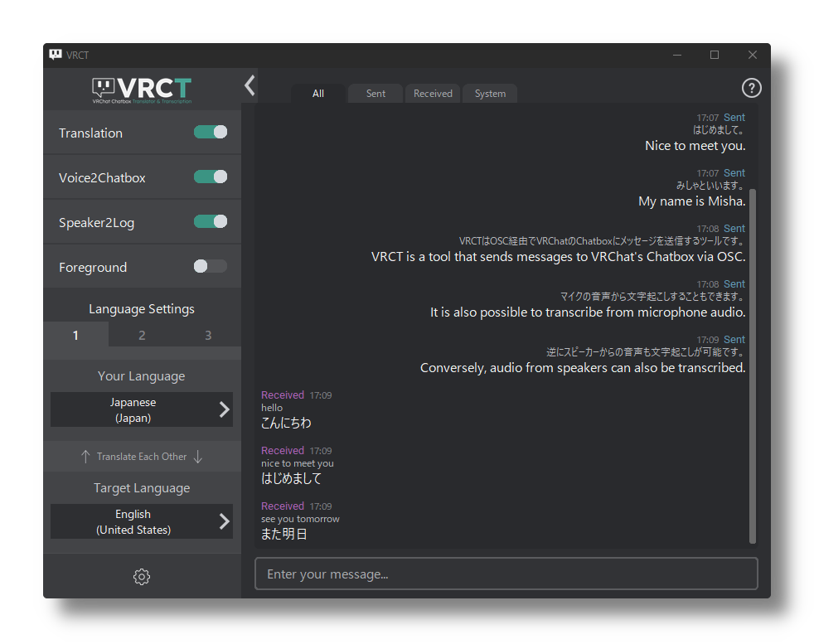This screenshot has height=644, width=814.
Task: Click the VRCT title bar app icon
Action: point(56,55)
